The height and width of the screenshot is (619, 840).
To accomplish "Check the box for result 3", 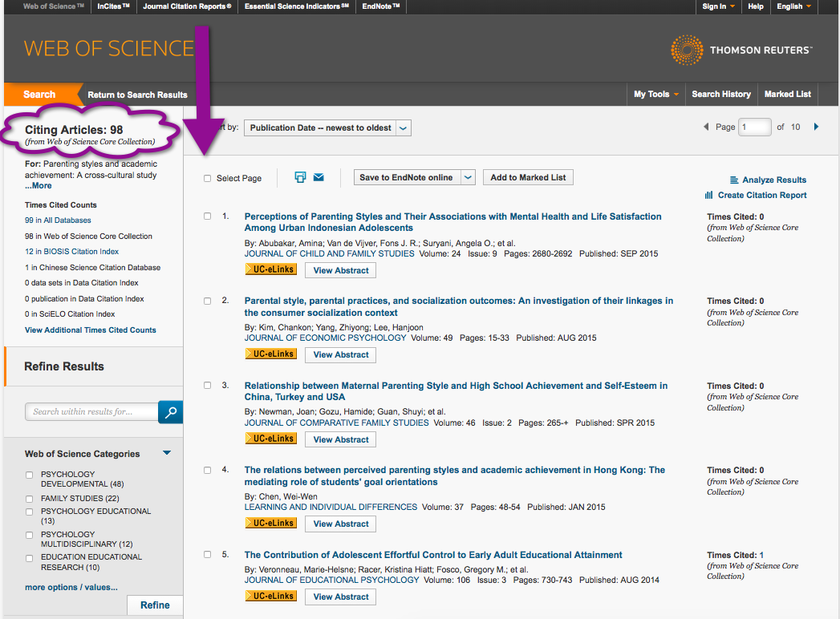I will pos(207,386).
